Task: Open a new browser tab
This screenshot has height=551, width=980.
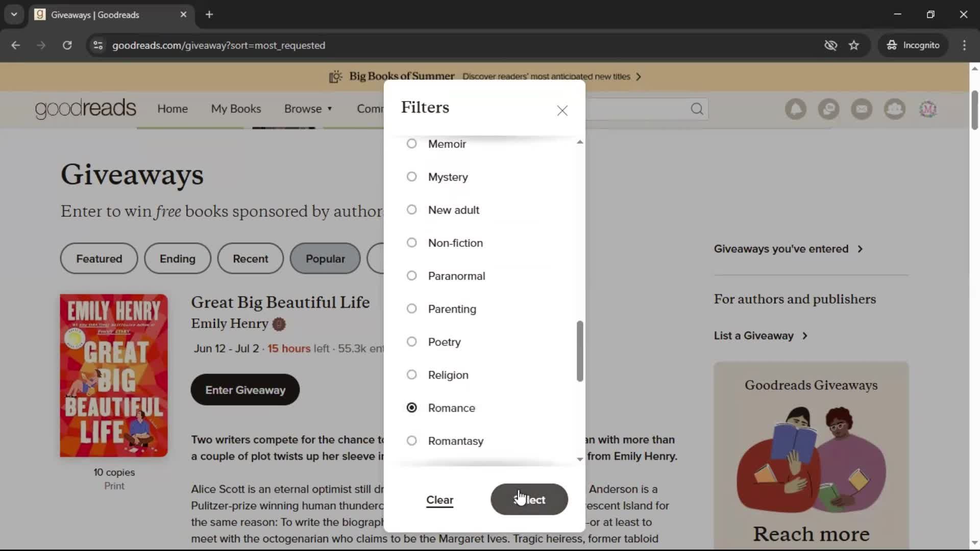Action: (209, 15)
